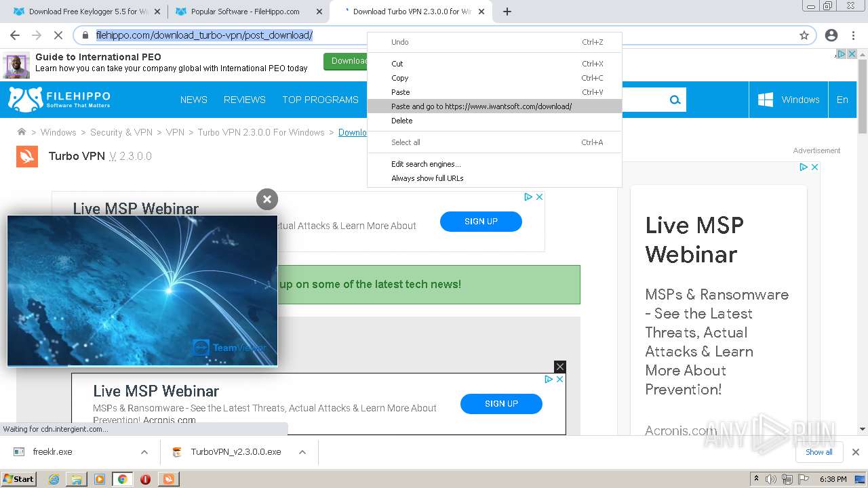Go to Security & VPN breadcrumb
Screen dimensions: 868x488
click(x=121, y=132)
